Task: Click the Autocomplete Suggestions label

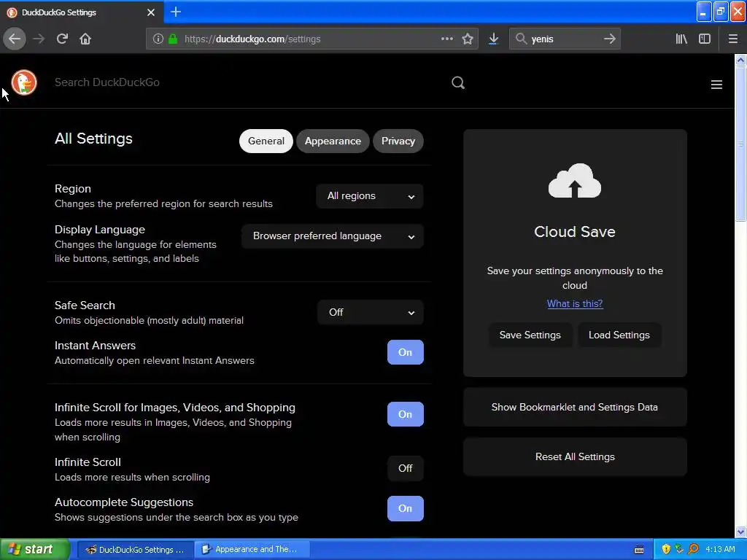Action: [124, 502]
